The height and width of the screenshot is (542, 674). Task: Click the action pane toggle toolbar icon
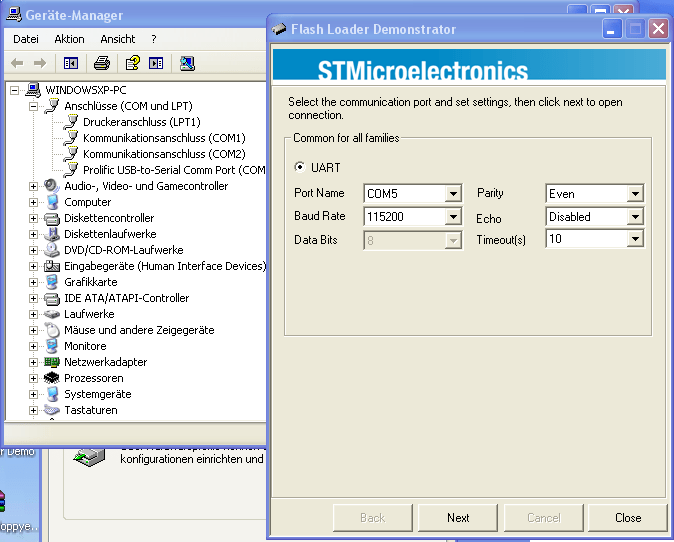[x=156, y=64]
